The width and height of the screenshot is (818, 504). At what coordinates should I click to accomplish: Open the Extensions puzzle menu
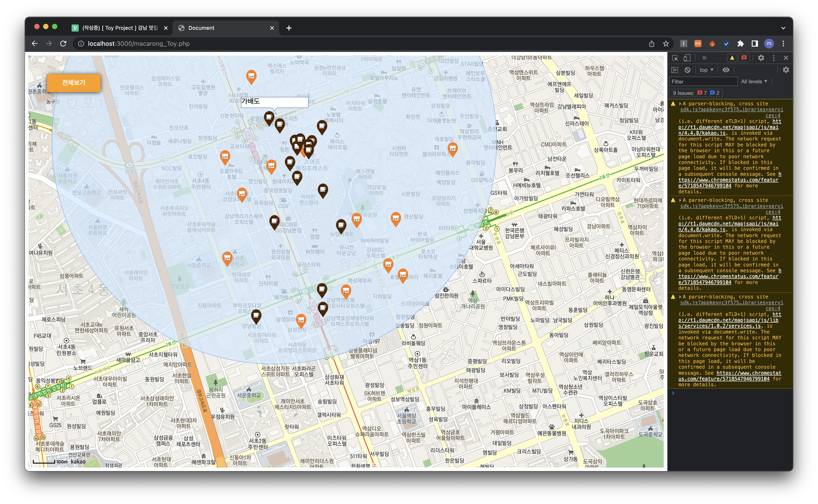tap(740, 44)
